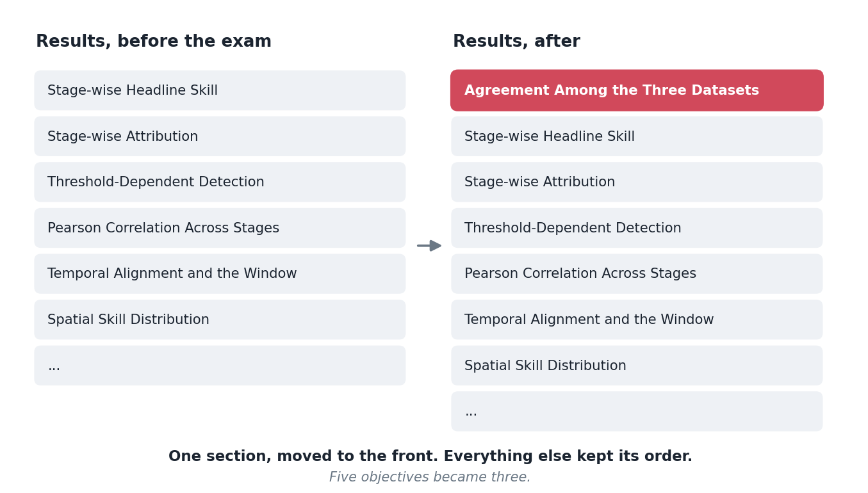The image size is (868, 493).
Task: Choose Spatial Skill Distribution in the left column
Action: point(220,320)
